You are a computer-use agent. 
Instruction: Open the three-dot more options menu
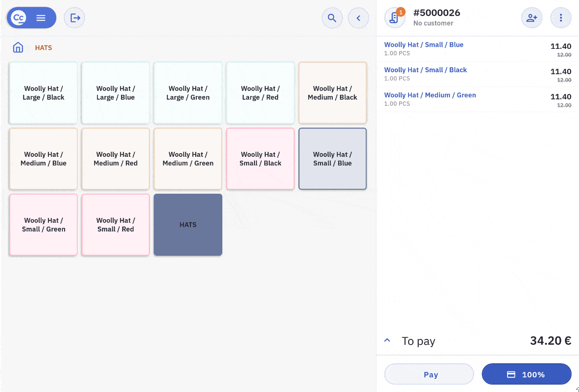click(x=561, y=18)
